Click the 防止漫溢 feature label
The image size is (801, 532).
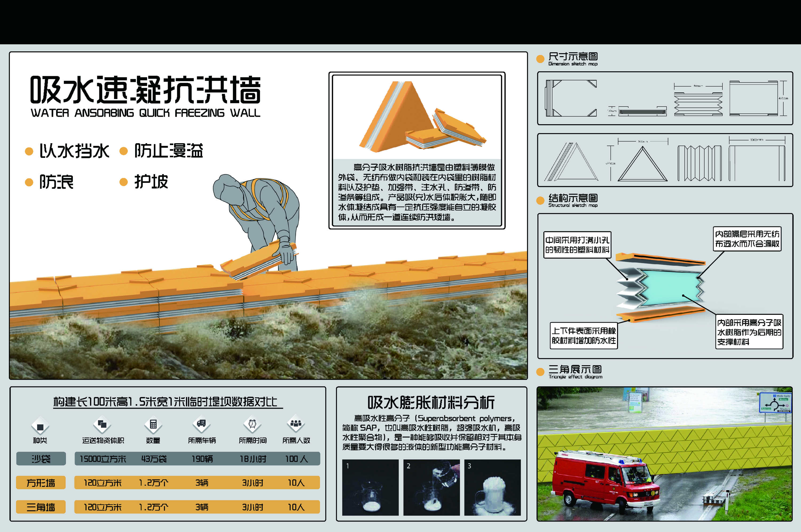click(168, 151)
